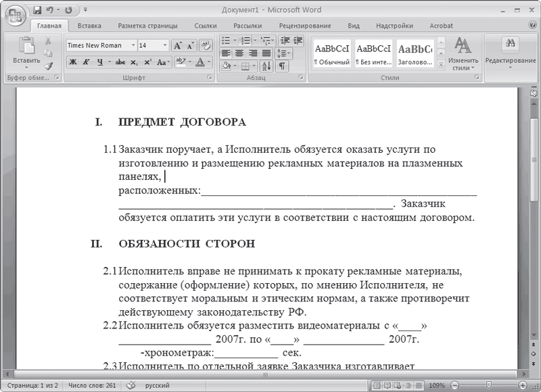This screenshot has width=541, height=392.
Task: Click the русский language indicator
Action: tap(157, 385)
